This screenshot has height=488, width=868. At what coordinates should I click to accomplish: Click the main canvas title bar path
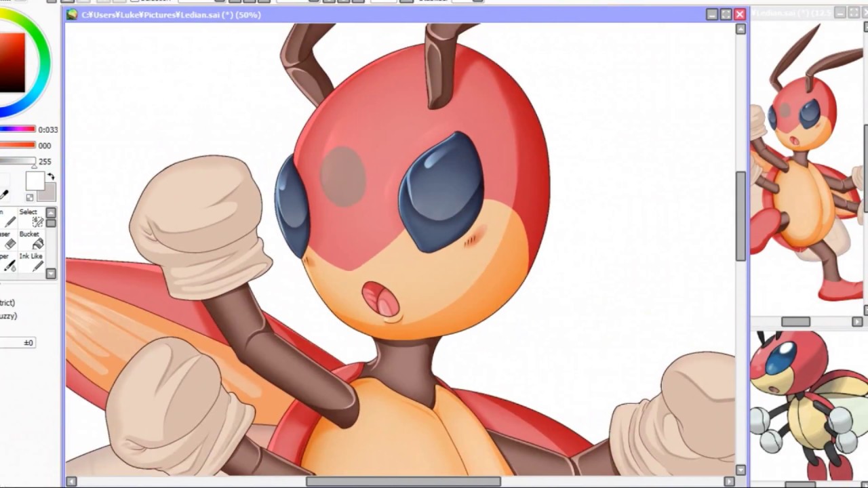pos(171,14)
